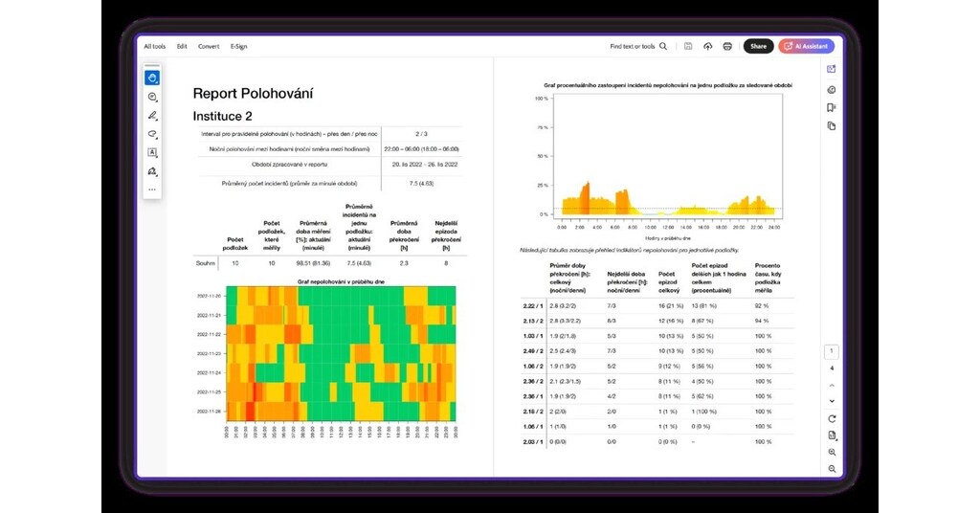Click the Hodiny v průběhu dne axis label
The height and width of the screenshot is (513, 980).
667,238
